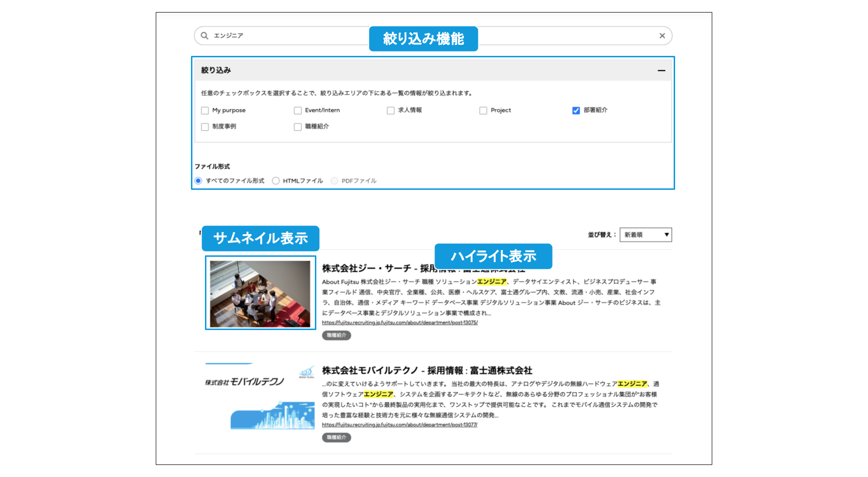The image size is (868, 477).
Task: Open the 株式会社ジー・サーチ result thumbnail
Action: pos(260,294)
